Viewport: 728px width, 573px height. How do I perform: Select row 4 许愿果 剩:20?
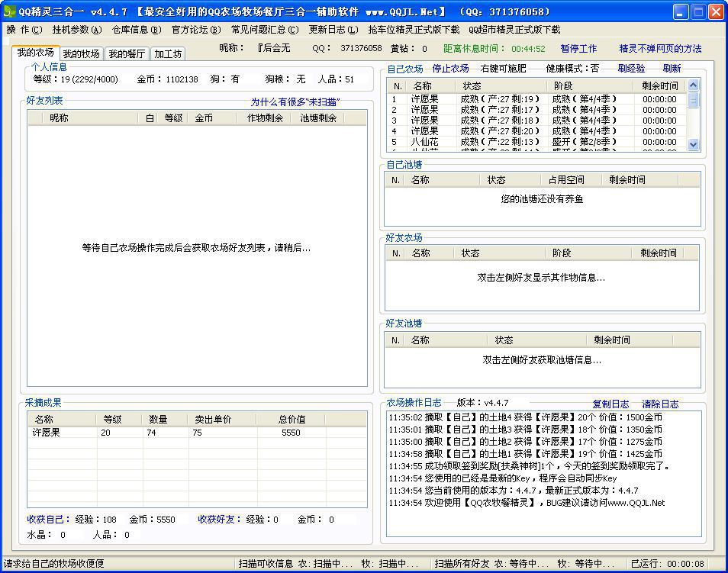(x=538, y=131)
